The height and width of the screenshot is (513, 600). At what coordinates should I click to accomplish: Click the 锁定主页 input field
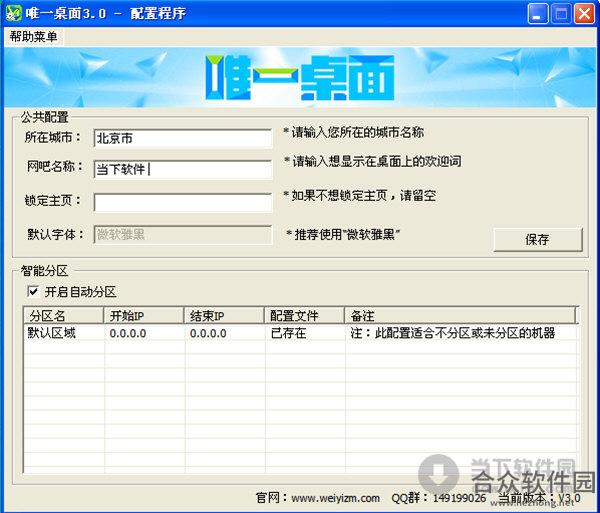tap(183, 203)
